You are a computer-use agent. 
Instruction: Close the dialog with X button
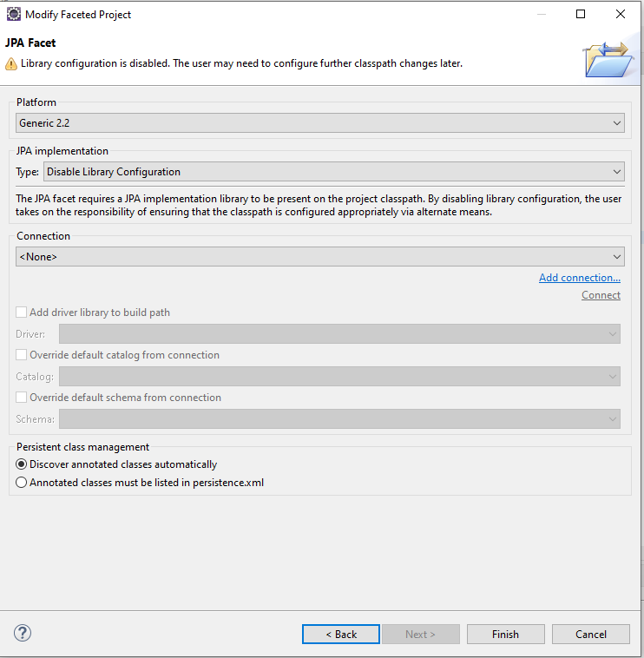click(620, 15)
